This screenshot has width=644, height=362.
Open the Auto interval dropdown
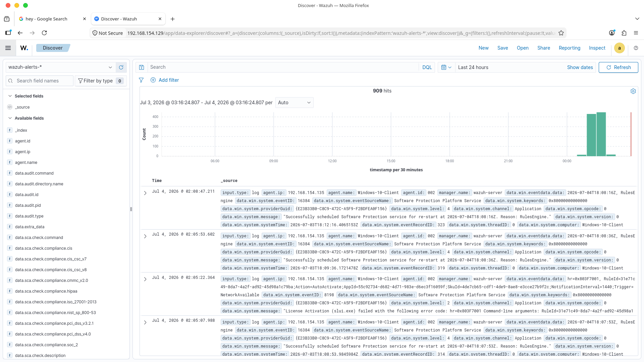(294, 103)
